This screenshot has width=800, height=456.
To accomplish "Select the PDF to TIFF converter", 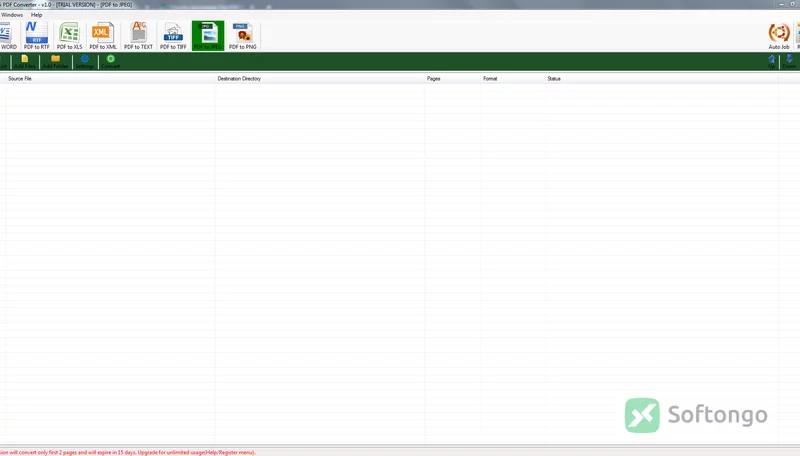I will click(x=173, y=36).
